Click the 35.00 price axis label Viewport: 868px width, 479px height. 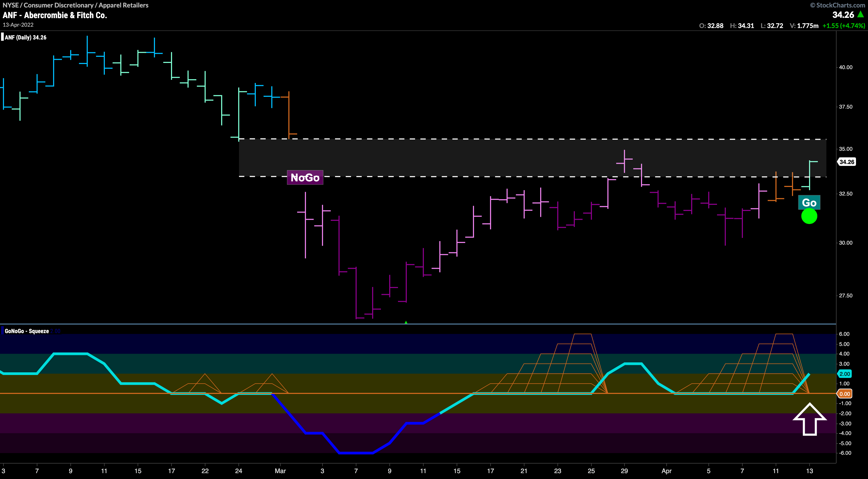tap(845, 149)
